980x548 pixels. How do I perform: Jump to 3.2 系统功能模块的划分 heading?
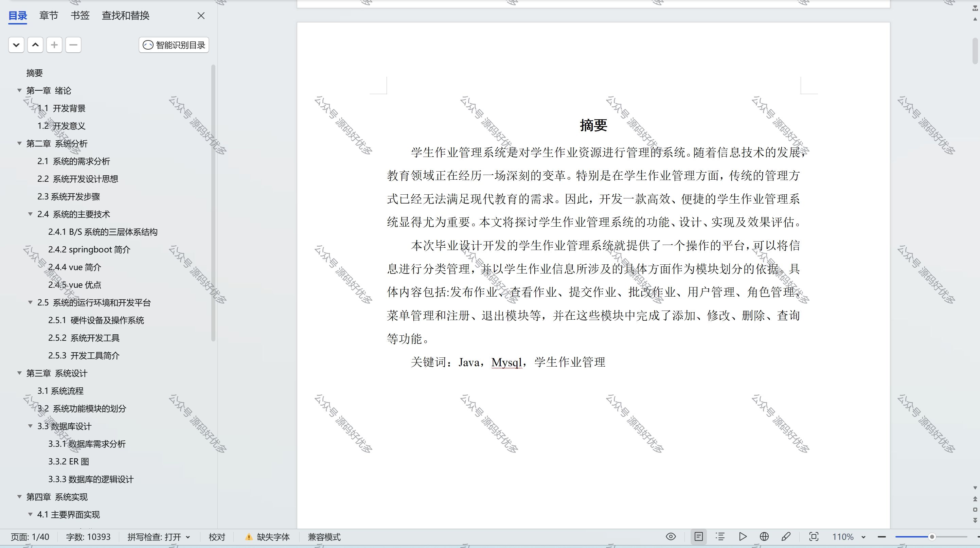(x=82, y=408)
